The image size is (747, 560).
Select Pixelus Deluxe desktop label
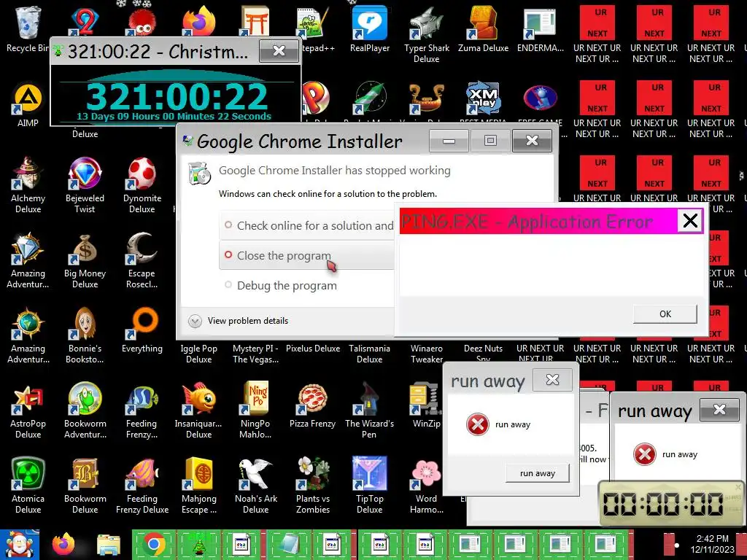point(312,349)
